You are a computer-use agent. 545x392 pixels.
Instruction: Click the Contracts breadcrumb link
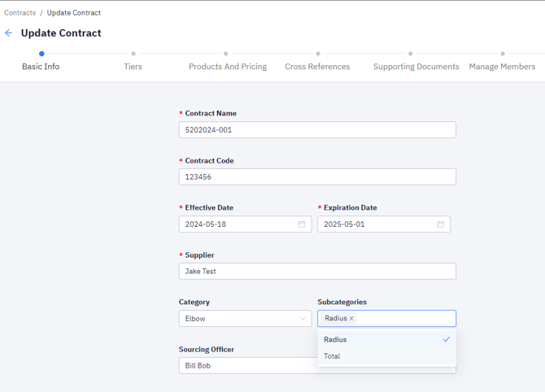[x=20, y=13]
